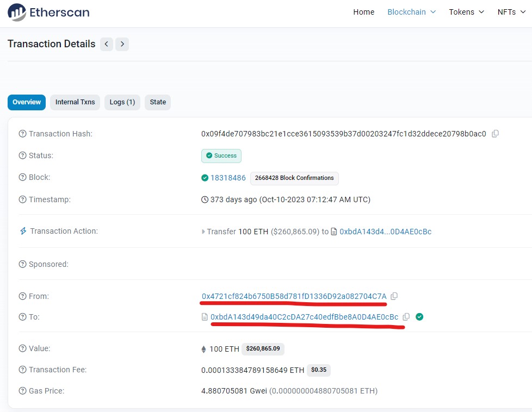Open the Logs (1) tab
This screenshot has width=532, height=412.
tap(122, 102)
